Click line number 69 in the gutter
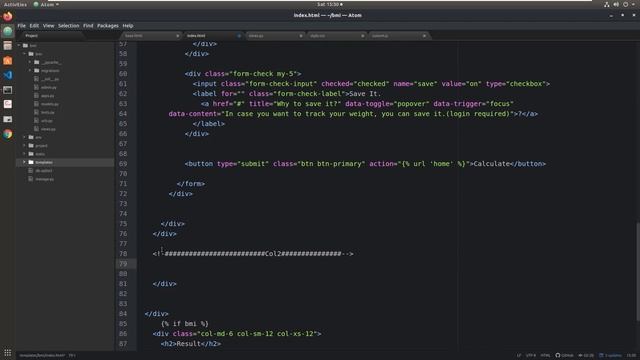640x360 pixels. point(123,164)
